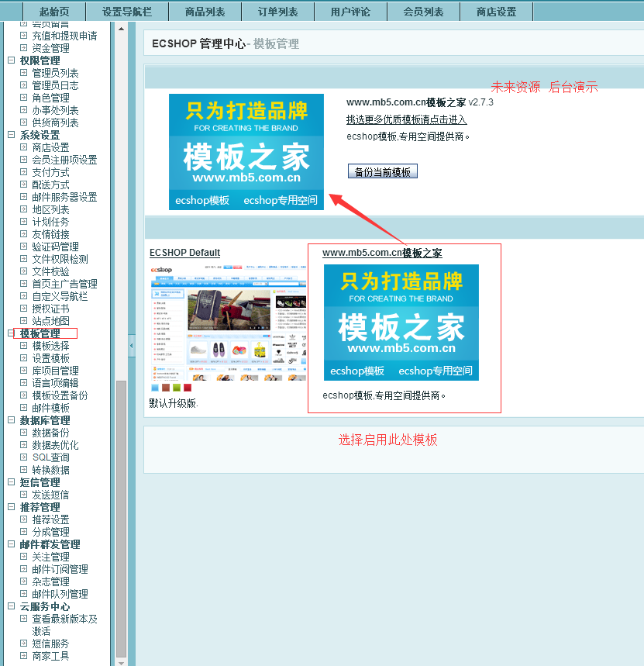Click the icon beside 供货商列表
Screen dimensions: 644x666
(24, 123)
